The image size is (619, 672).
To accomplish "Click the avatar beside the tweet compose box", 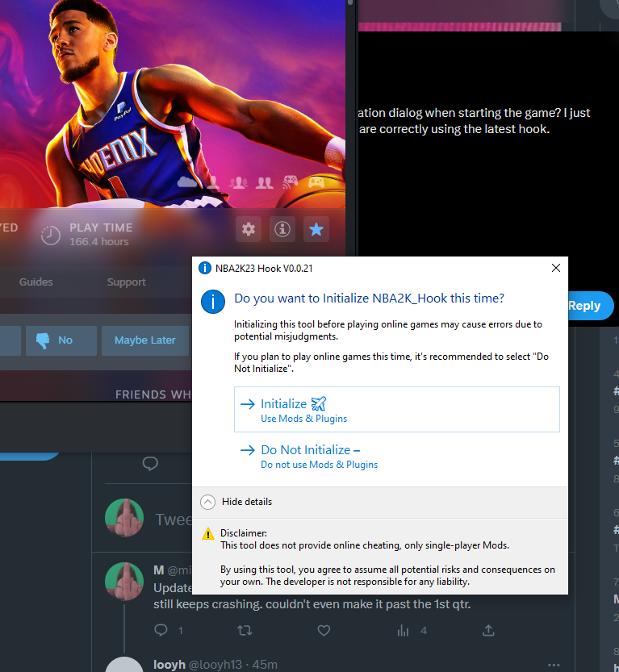I will point(124,518).
